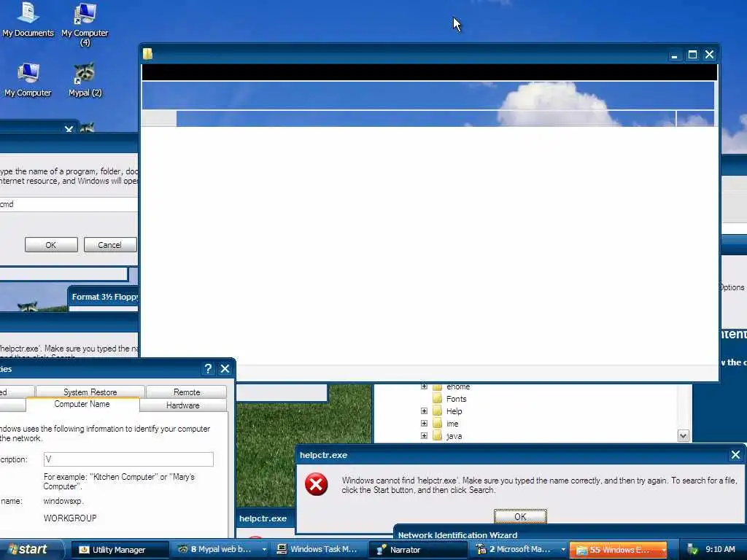Select the java folder label in the tree
747x560 pixels.
tap(454, 436)
